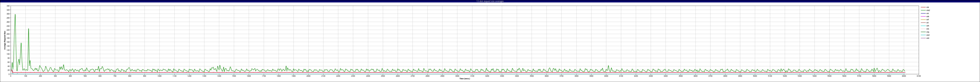Click the green peak near time 4020
980x82 pixels.
[608, 66]
